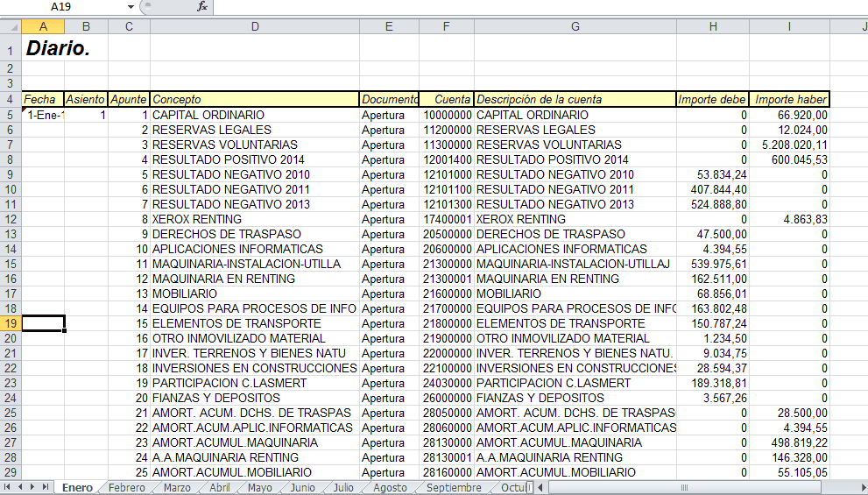Select column I header
Image resolution: width=868 pixels, height=495 pixels.
point(789,26)
